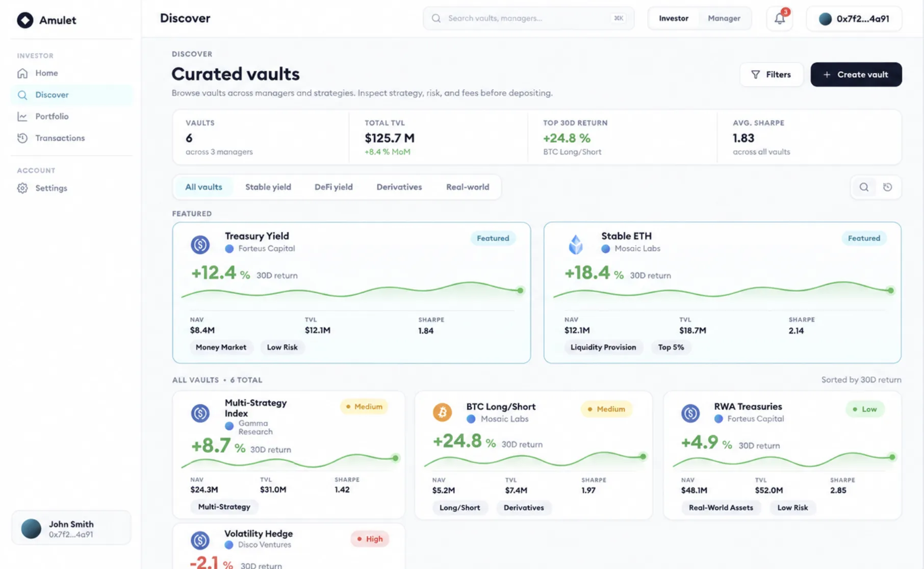Open RWA Treasuries vault title
The height and width of the screenshot is (569, 924).
point(748,407)
